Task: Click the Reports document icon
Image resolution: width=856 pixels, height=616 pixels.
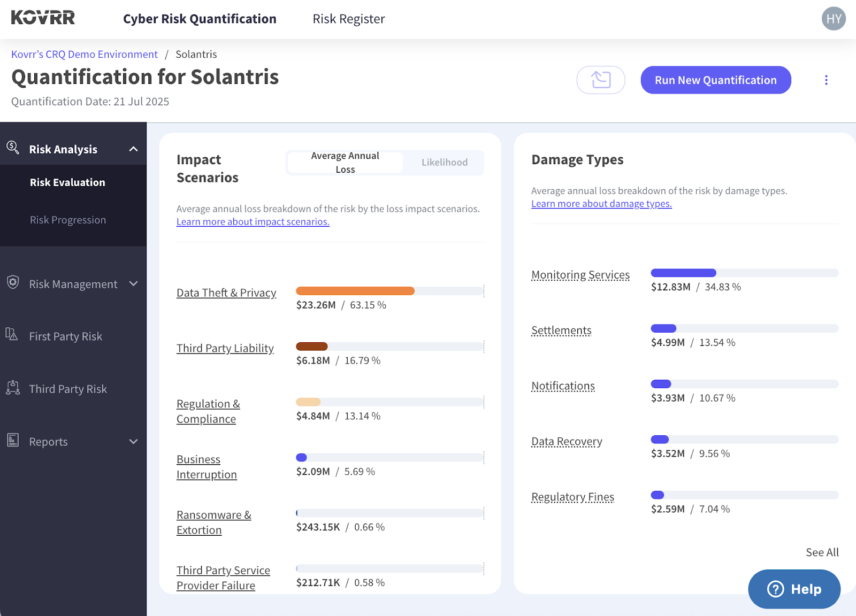Action: tap(13, 440)
